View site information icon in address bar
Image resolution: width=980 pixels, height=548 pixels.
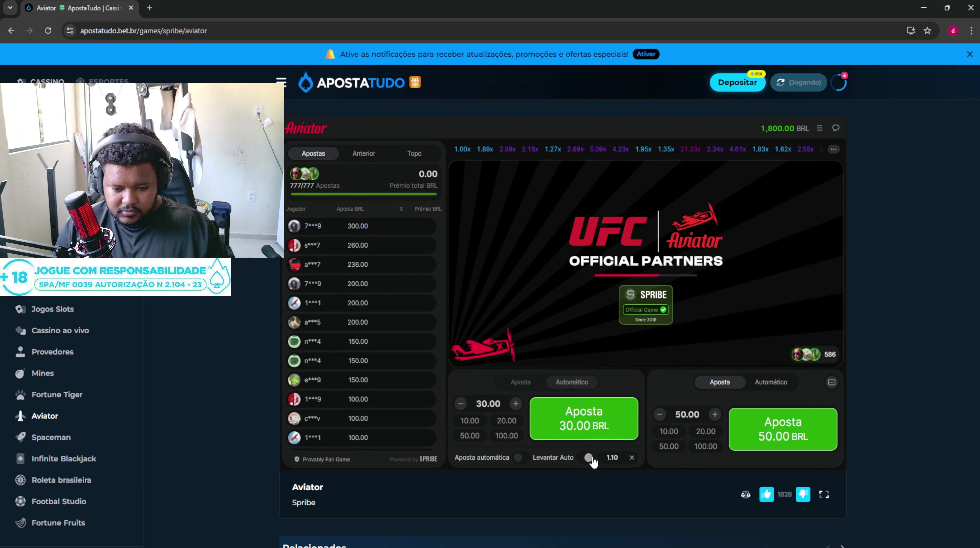pyautogui.click(x=70, y=30)
